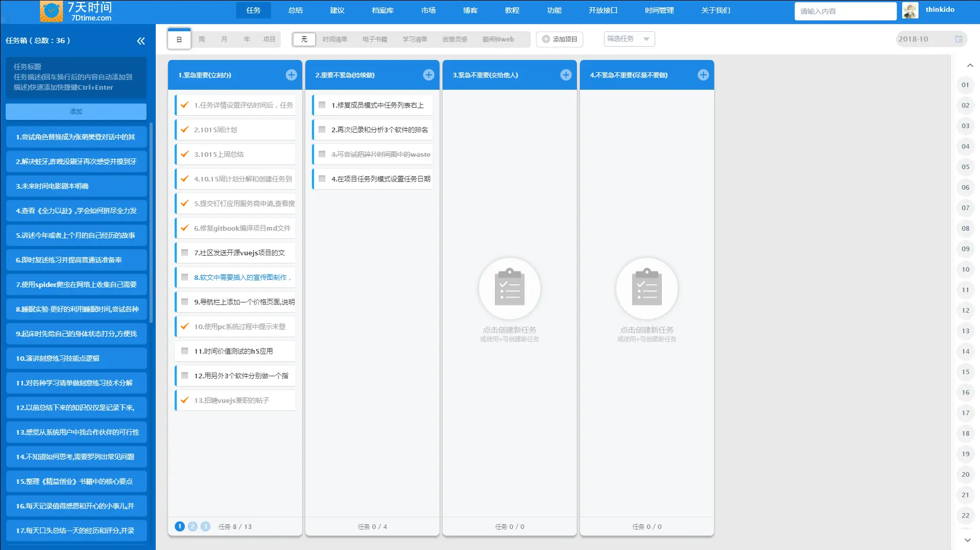Check task 8 软文中需要插入的宣传图制作
Image resolution: width=980 pixels, height=550 pixels.
pos(185,277)
